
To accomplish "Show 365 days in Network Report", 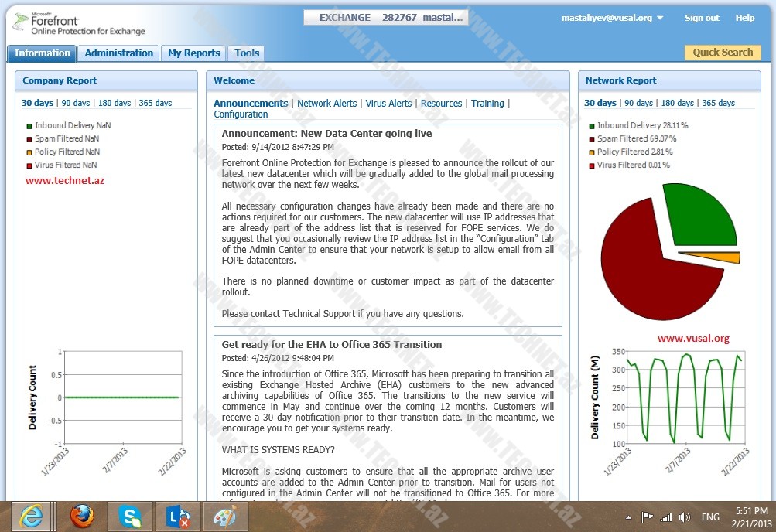I will point(718,103).
